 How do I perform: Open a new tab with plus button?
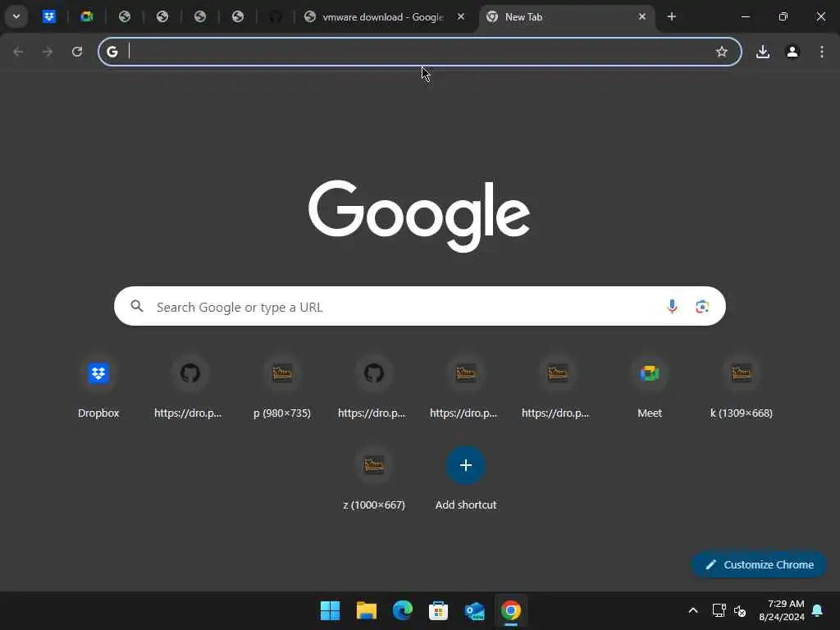tap(672, 16)
